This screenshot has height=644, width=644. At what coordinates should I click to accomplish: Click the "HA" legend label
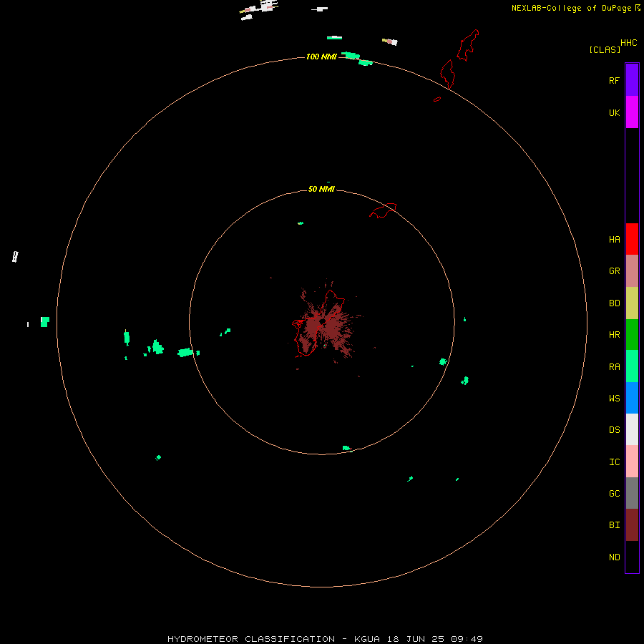click(614, 240)
